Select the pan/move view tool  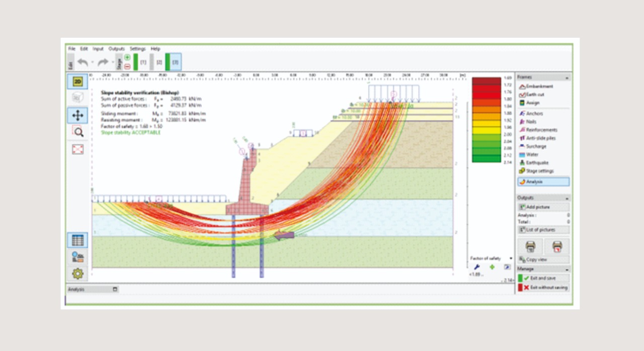click(77, 115)
